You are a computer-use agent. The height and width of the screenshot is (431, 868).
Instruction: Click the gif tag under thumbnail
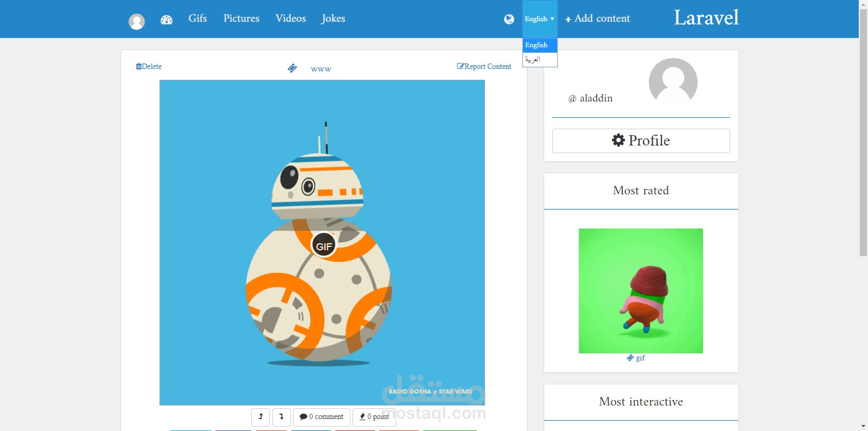[x=640, y=358]
